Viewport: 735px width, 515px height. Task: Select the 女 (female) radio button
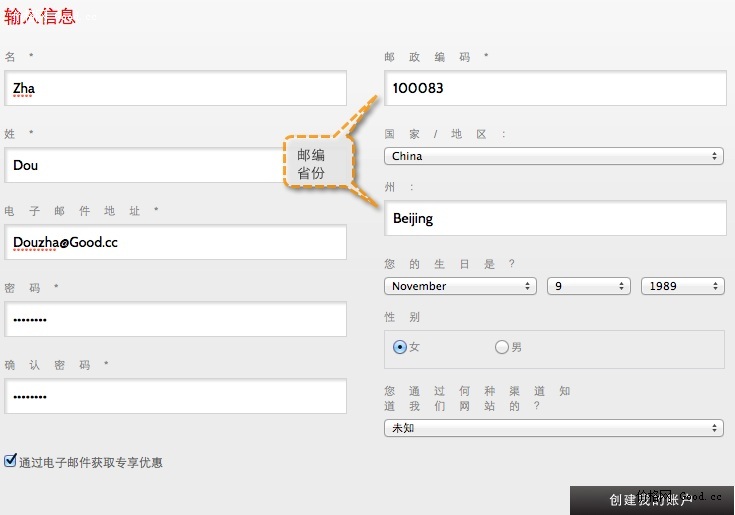pos(400,347)
